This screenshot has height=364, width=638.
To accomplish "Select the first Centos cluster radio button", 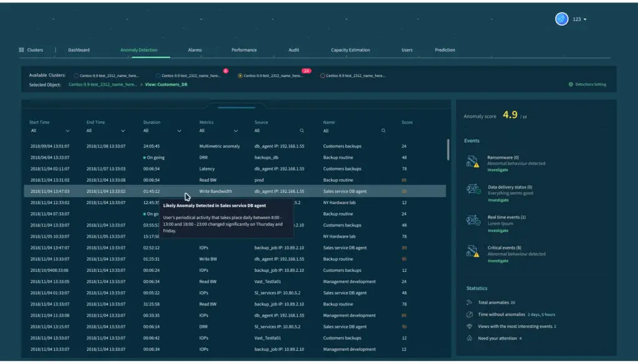I will point(76,76).
